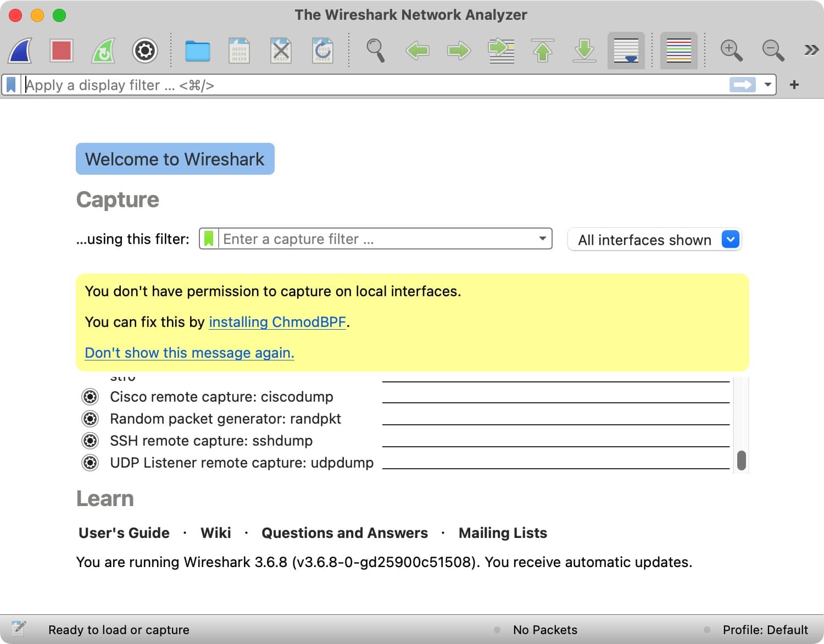Click Profile: Default in status bar

point(765,630)
